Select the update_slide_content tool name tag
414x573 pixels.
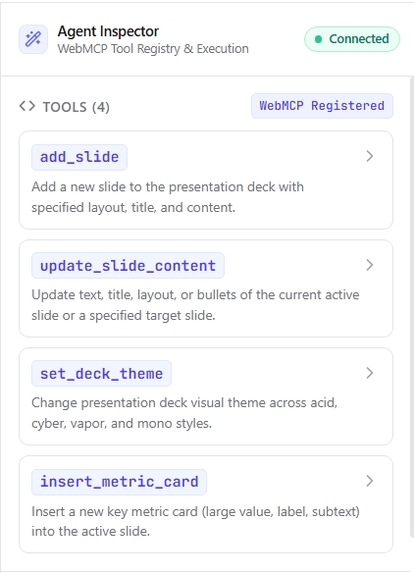(128, 266)
